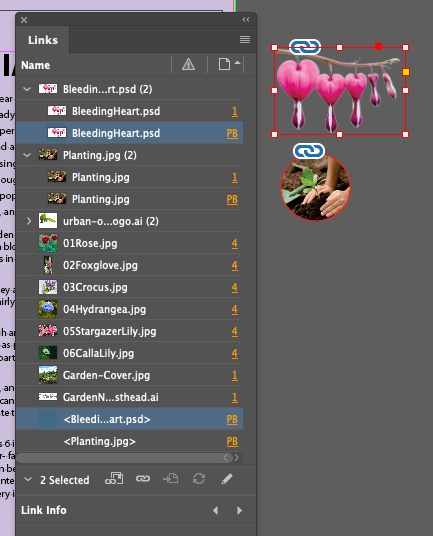Select the 04Hydrangea.jpg link
Screen dimensions: 433x536
pos(130,309)
